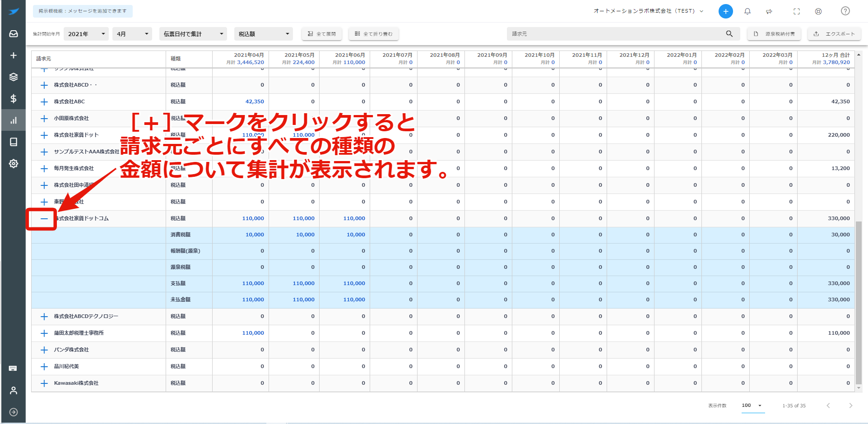Open 2021年06月 税込額 for 株式会社家售ドットコム

pos(354,219)
